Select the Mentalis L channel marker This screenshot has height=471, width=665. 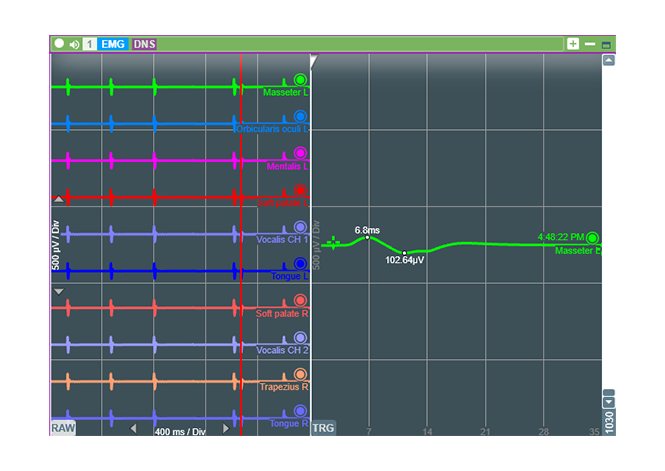(x=300, y=154)
